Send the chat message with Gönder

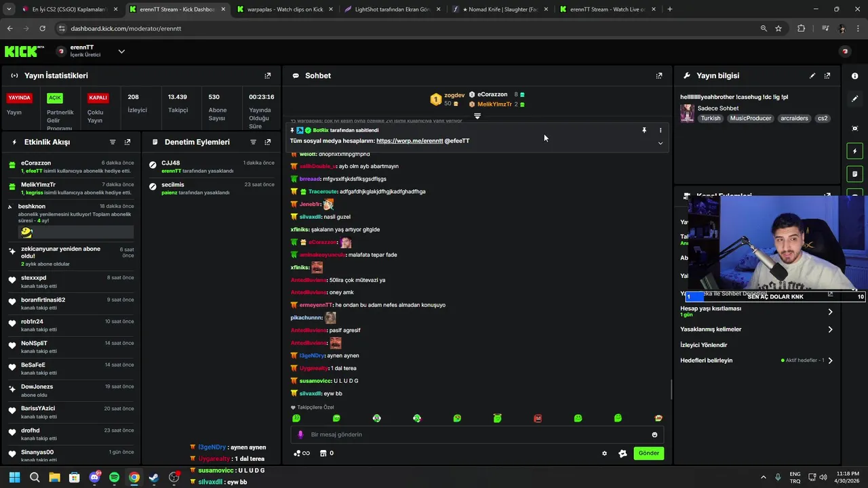coord(648,453)
